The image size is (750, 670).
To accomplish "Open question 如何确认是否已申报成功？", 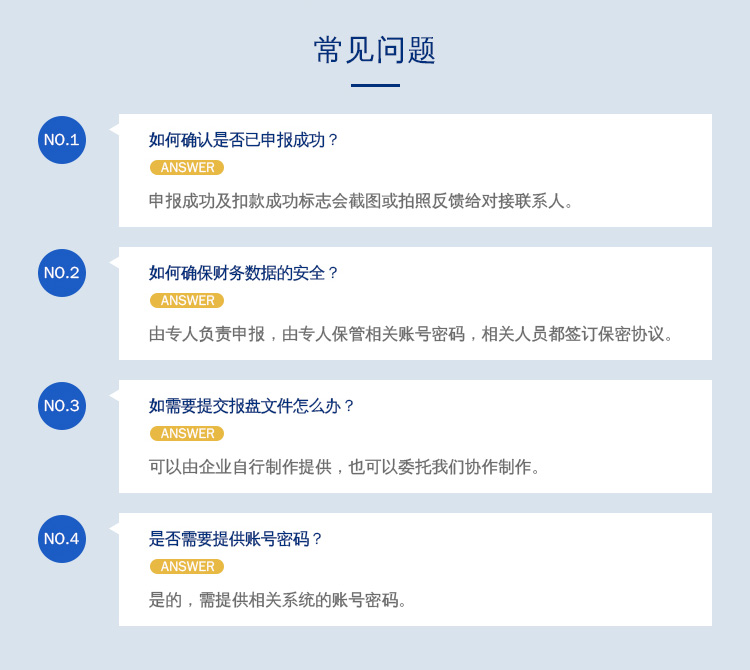I will (x=243, y=140).
